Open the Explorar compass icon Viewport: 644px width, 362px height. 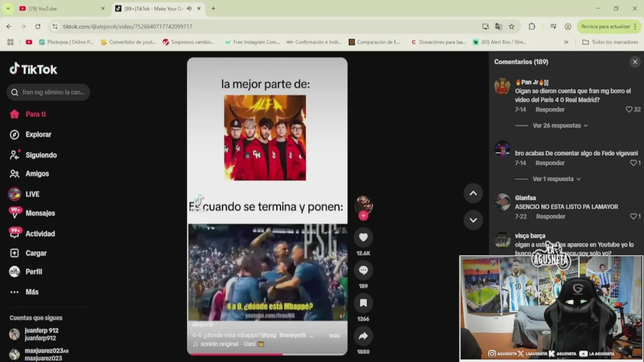click(x=15, y=134)
